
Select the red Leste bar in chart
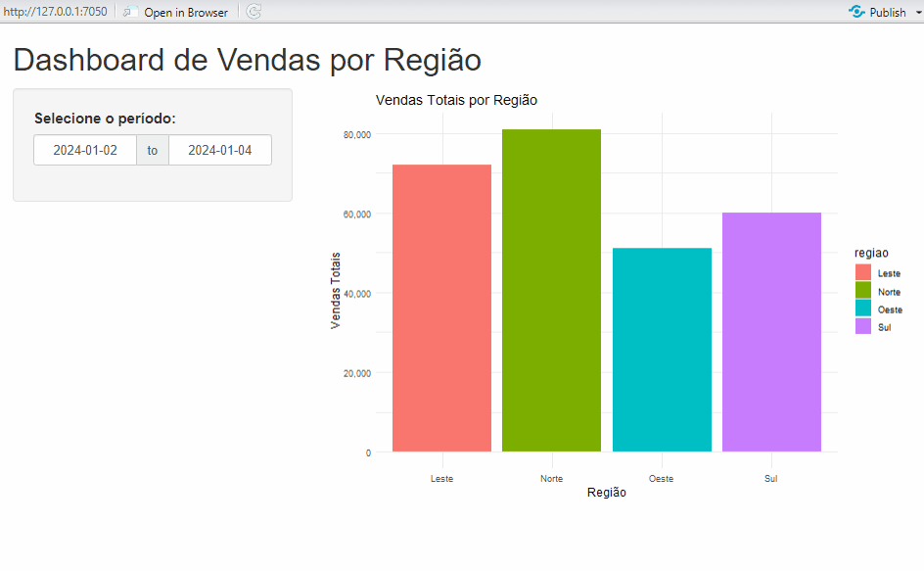(441, 309)
